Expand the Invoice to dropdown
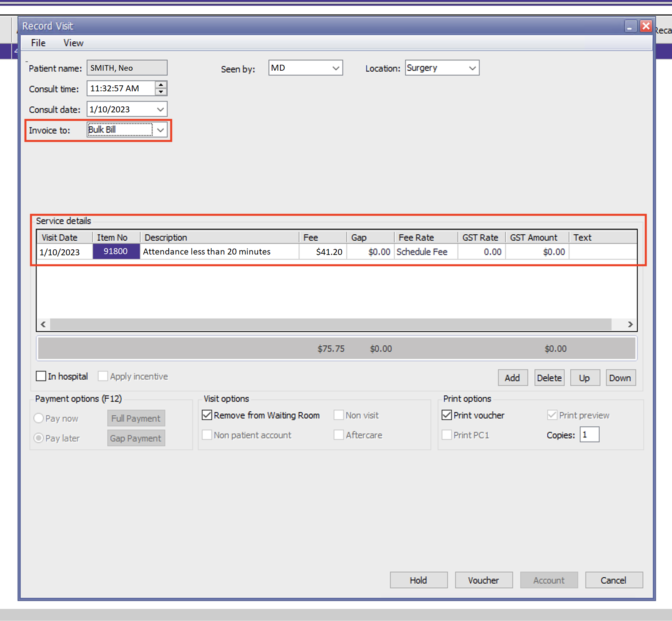Viewport: 672px width, 621px height. (160, 130)
